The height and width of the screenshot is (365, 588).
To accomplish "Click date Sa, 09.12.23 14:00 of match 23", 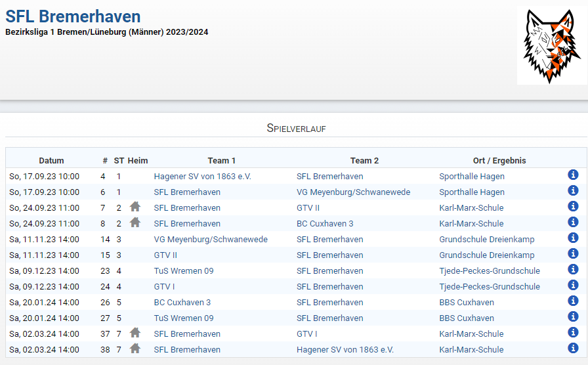I will 44,271.
